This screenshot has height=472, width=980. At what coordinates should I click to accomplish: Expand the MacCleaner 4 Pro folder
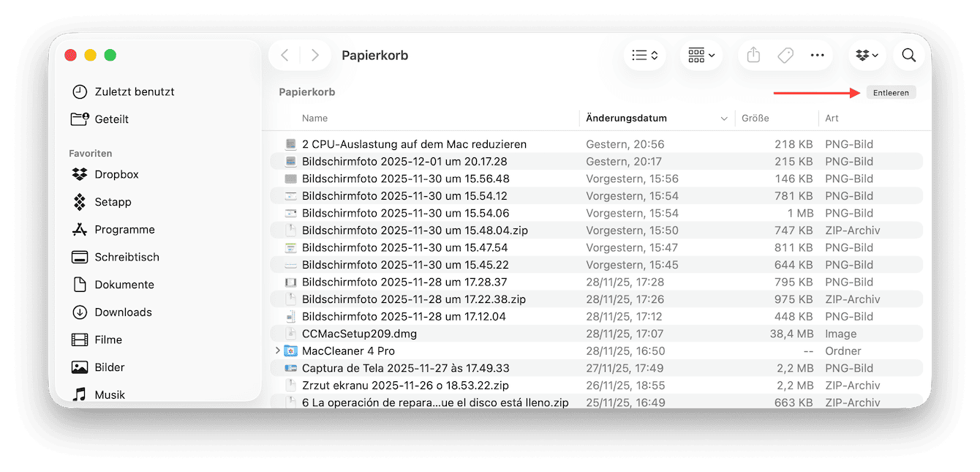click(x=276, y=351)
